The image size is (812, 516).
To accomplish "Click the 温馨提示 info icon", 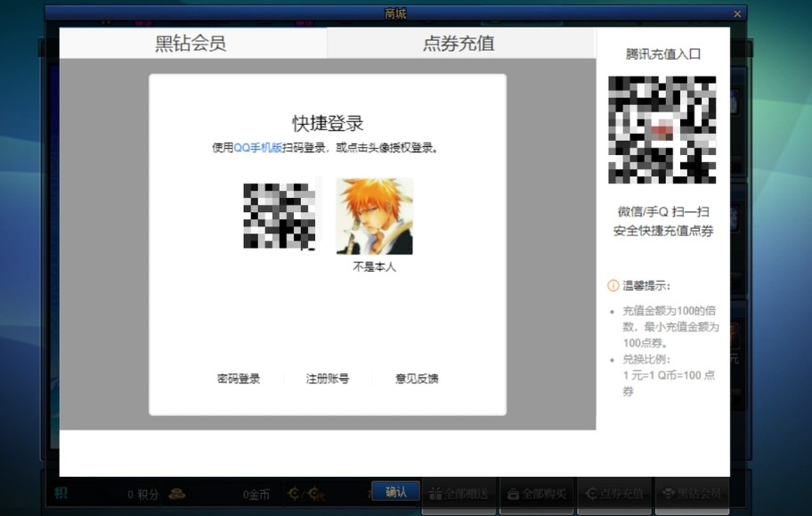I will [613, 285].
